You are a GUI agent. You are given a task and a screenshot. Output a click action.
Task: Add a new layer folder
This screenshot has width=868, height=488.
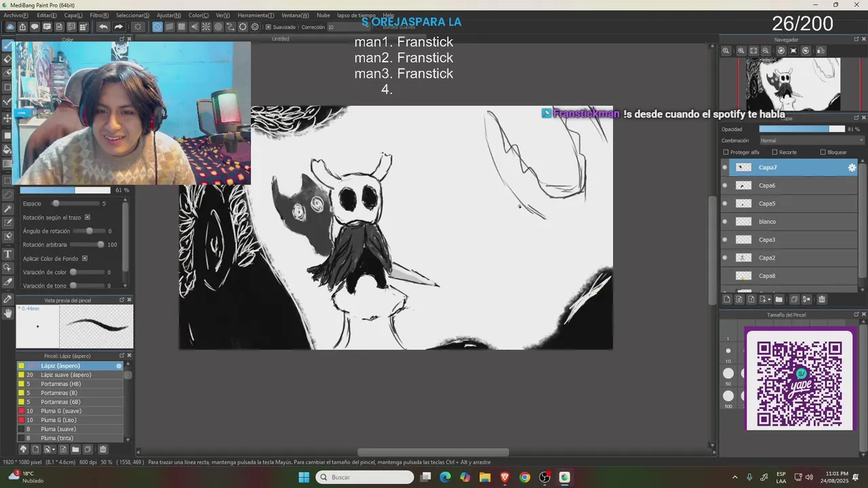[779, 300]
